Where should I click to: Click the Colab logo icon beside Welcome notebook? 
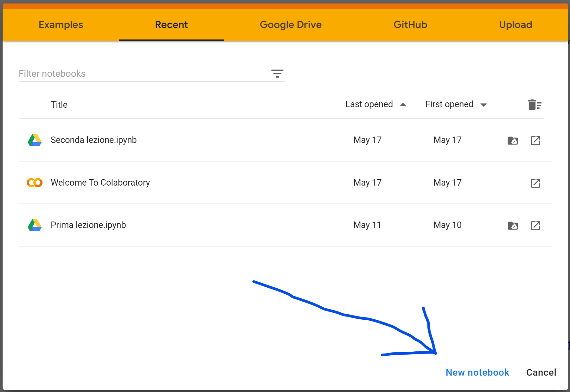[x=35, y=183]
